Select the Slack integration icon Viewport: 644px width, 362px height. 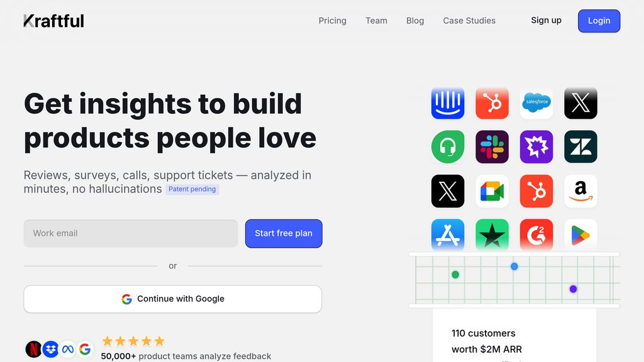[x=492, y=146]
